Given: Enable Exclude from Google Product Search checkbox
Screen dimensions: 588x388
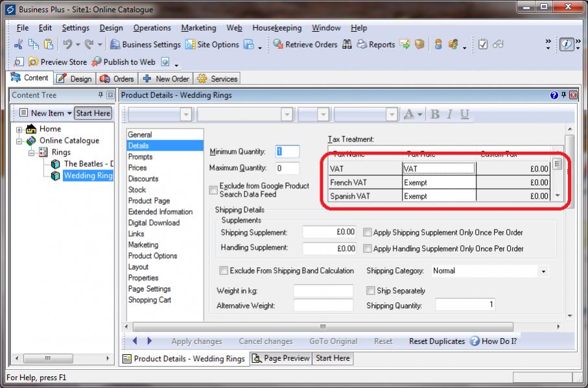Looking at the screenshot, I should click(213, 190).
